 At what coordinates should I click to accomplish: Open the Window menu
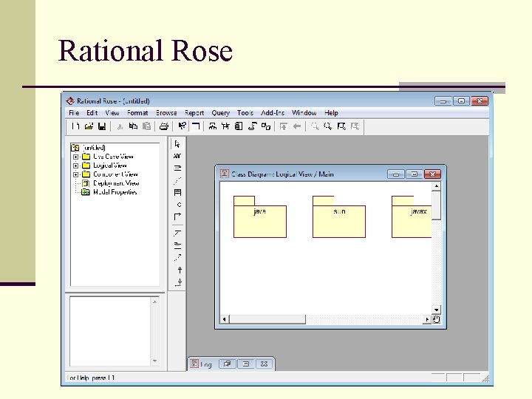[x=304, y=112]
